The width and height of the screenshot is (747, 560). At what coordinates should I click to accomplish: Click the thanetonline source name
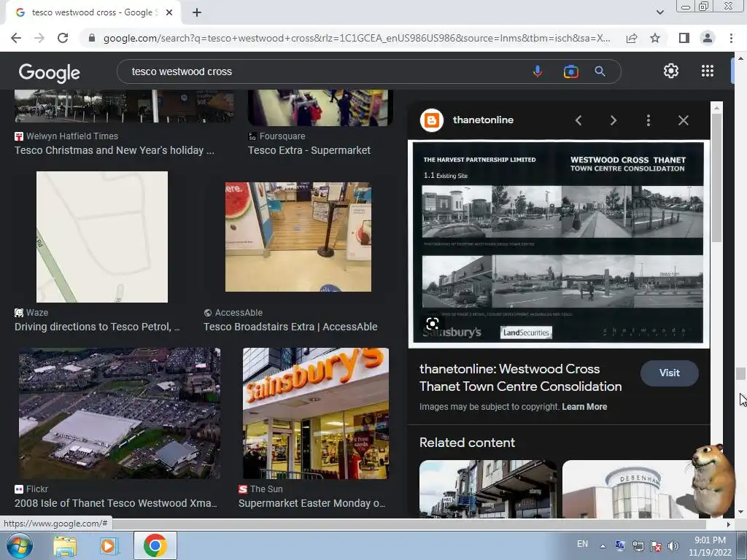click(x=483, y=120)
